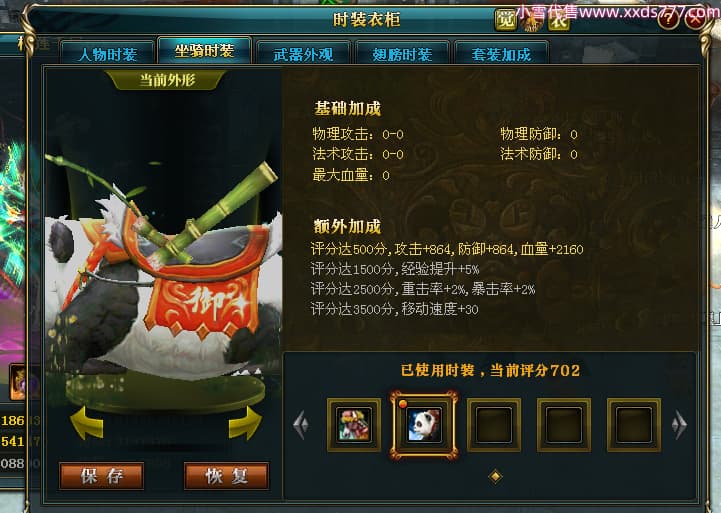Viewport: 721px width, 513px height.
Task: Go to next costume page arrow
Action: click(679, 425)
